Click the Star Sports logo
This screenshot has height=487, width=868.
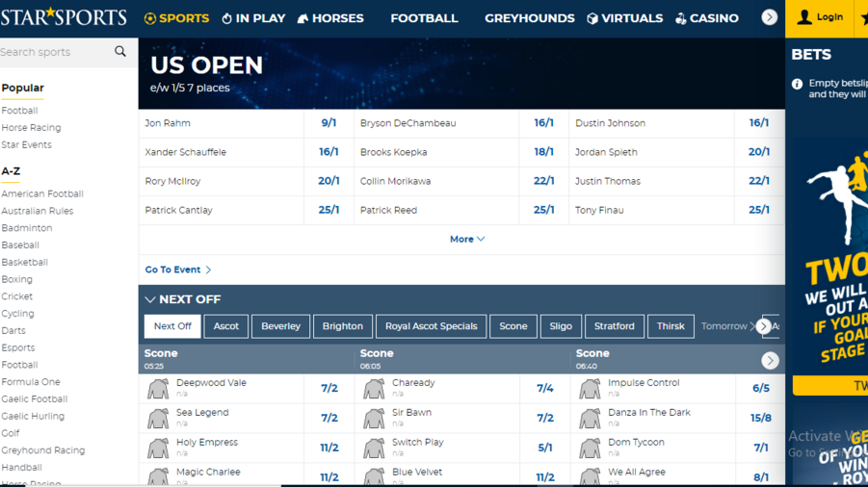[x=64, y=17]
